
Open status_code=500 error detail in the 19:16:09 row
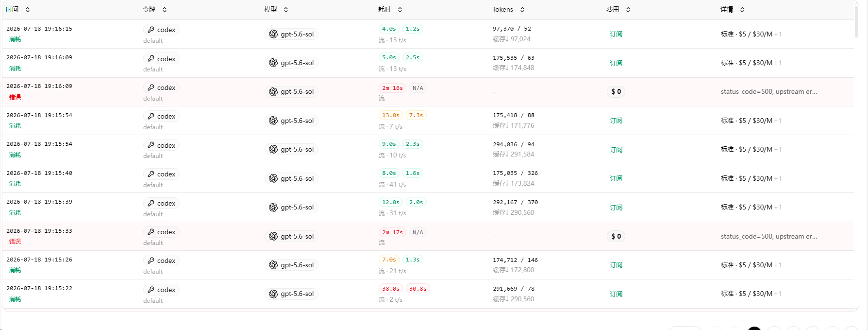(x=769, y=91)
